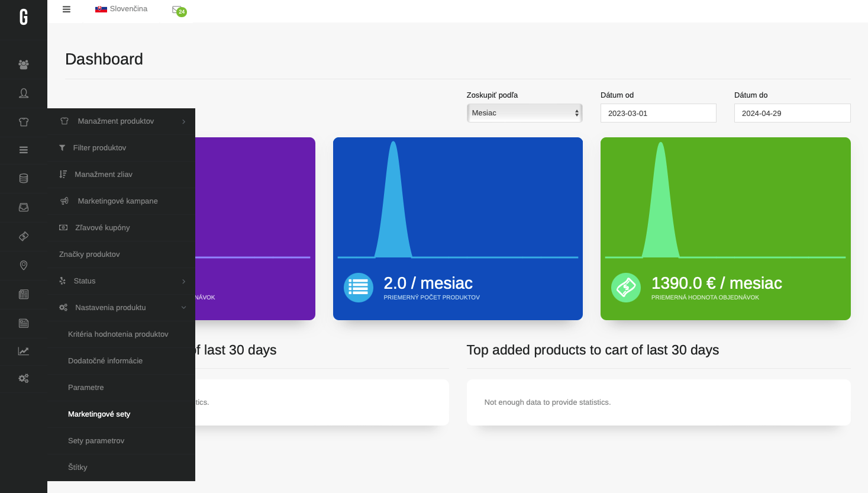Click the Slovak flag icon

[101, 9]
